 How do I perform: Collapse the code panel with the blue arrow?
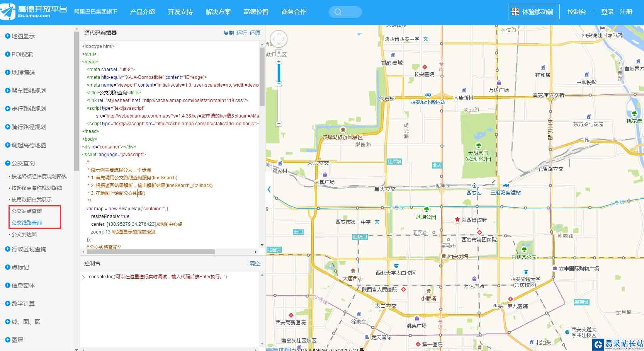269,189
